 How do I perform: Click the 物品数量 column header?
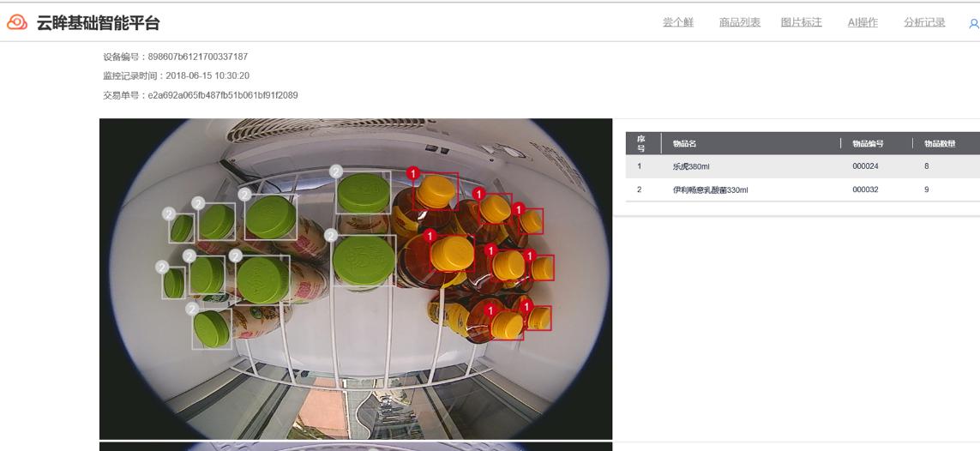tap(940, 144)
